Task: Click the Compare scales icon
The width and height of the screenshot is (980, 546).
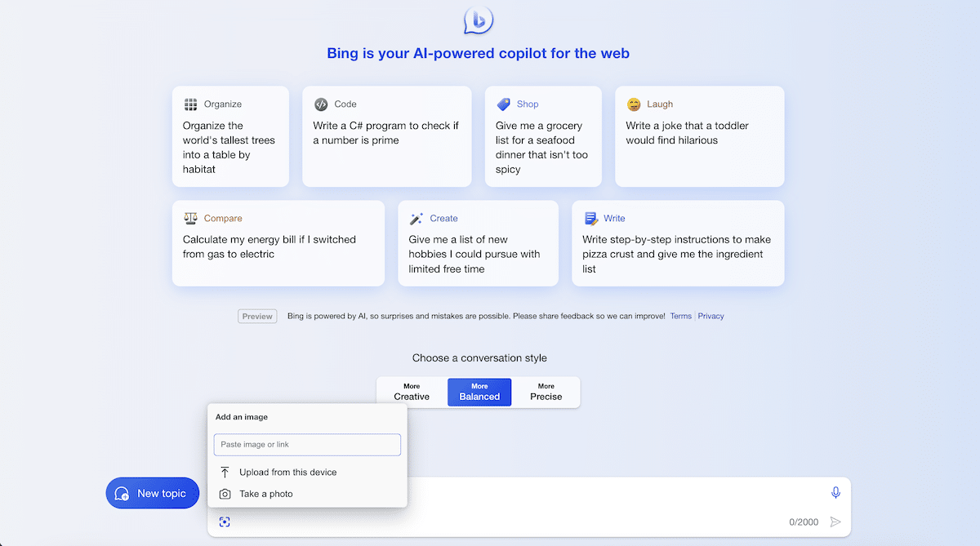Action: [x=191, y=219]
